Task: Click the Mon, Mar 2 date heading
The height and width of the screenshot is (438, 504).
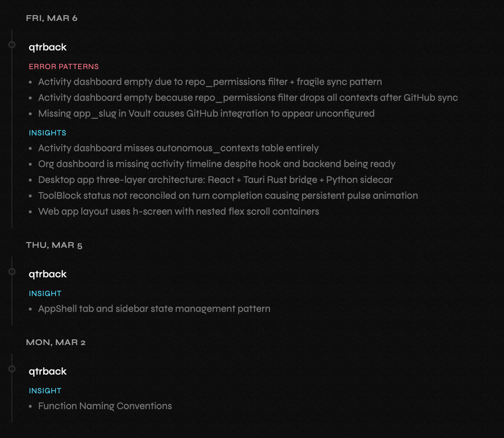Action: point(55,343)
